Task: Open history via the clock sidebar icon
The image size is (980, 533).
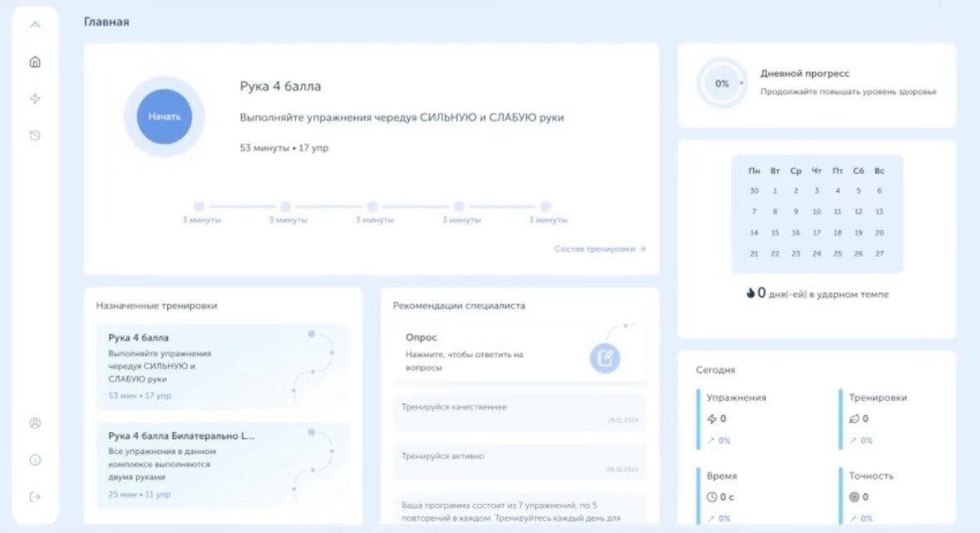Action: pyautogui.click(x=34, y=135)
